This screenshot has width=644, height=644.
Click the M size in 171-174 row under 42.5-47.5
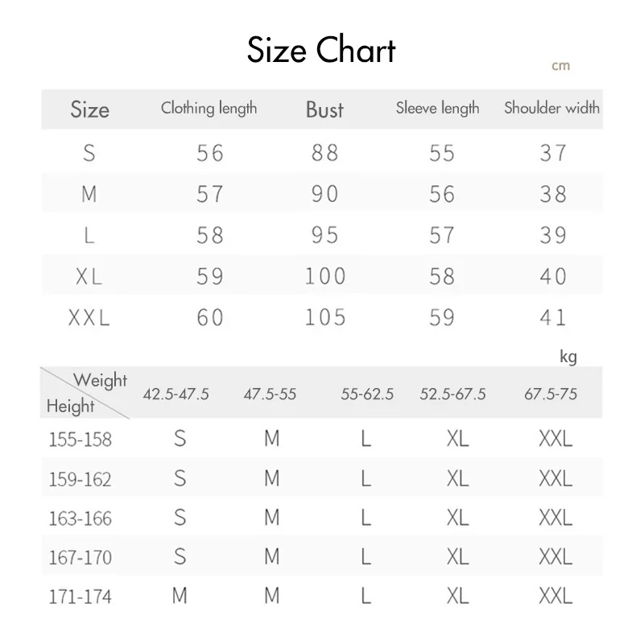180,597
